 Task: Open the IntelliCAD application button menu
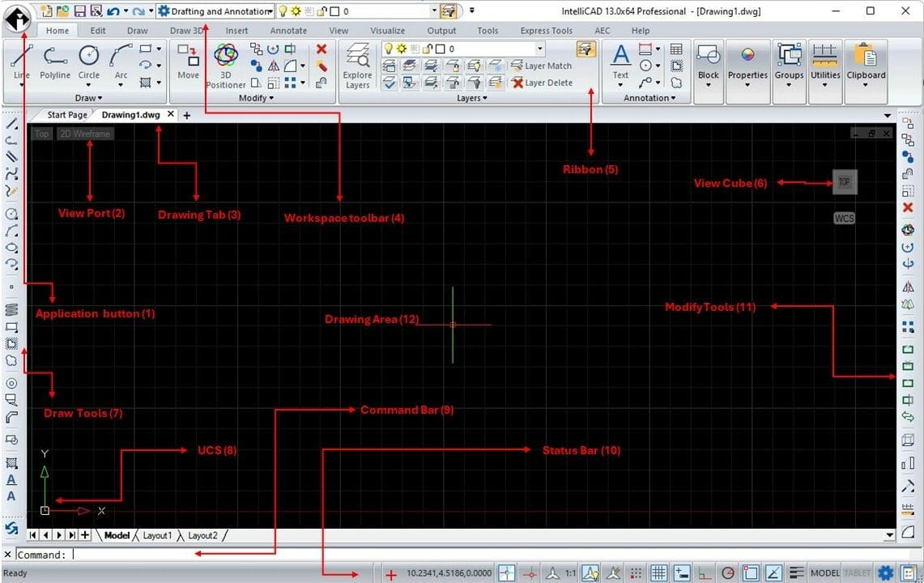[x=18, y=19]
